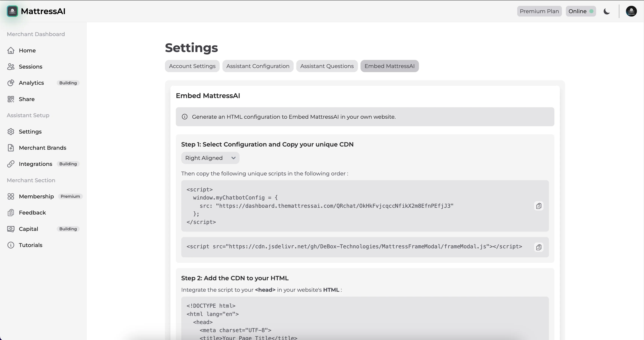
Task: Open the Analytics sidebar entry
Action: point(31,83)
